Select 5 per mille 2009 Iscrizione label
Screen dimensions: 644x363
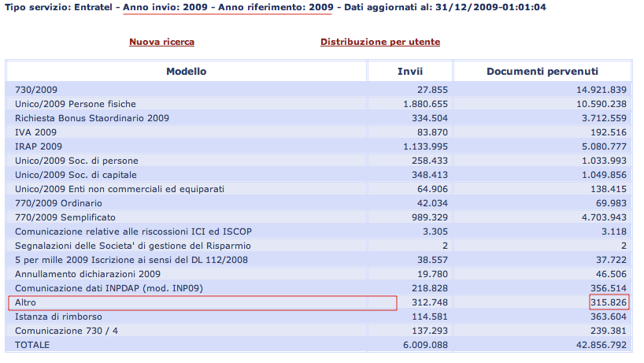(x=131, y=260)
